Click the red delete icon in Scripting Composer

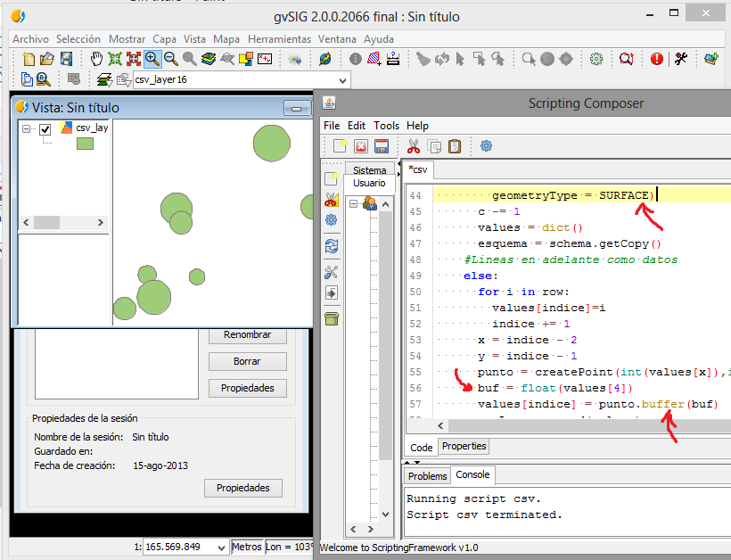[359, 145]
